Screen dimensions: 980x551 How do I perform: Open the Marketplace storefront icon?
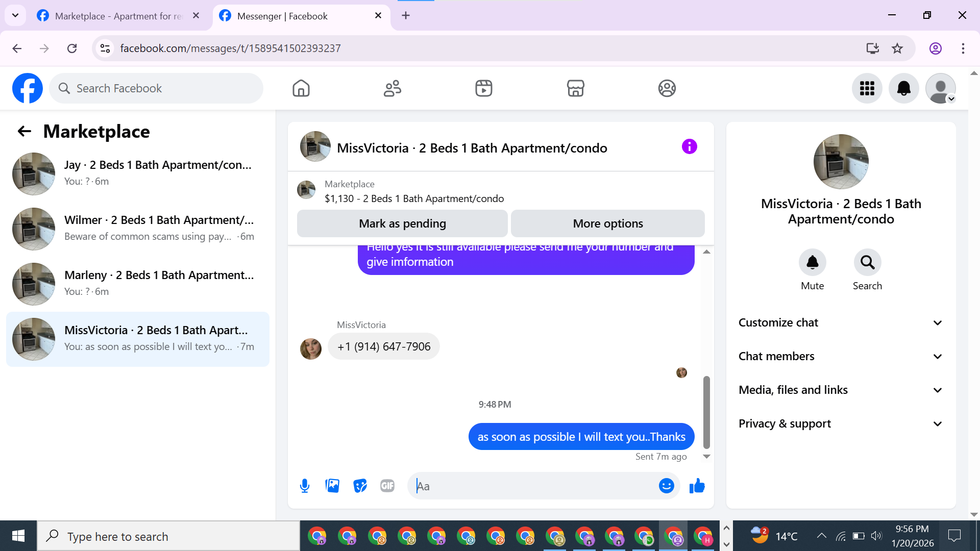(x=575, y=88)
